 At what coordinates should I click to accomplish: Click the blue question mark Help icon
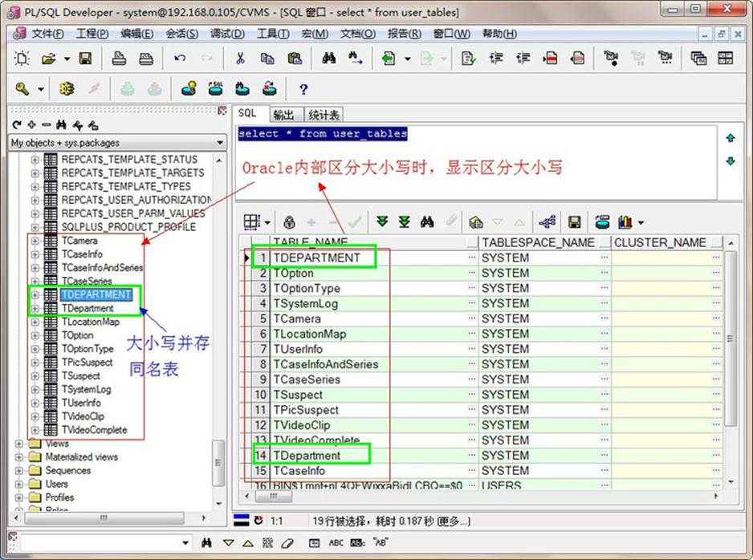point(303,89)
